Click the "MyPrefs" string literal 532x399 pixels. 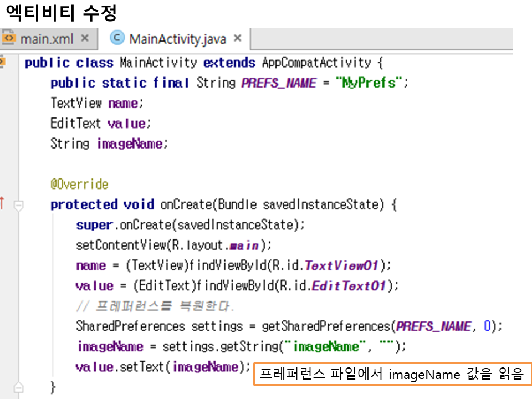[x=368, y=83]
